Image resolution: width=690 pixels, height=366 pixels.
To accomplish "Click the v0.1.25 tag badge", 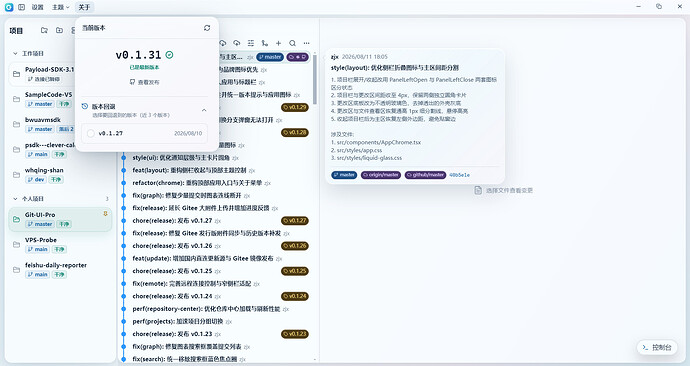I will click(295, 271).
